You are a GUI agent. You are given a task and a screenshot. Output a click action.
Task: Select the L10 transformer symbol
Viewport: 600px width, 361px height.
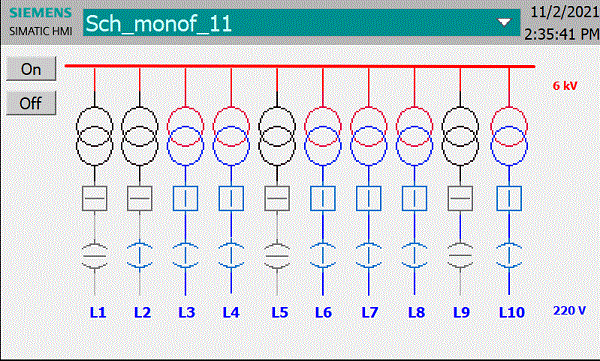pyautogui.click(x=509, y=136)
